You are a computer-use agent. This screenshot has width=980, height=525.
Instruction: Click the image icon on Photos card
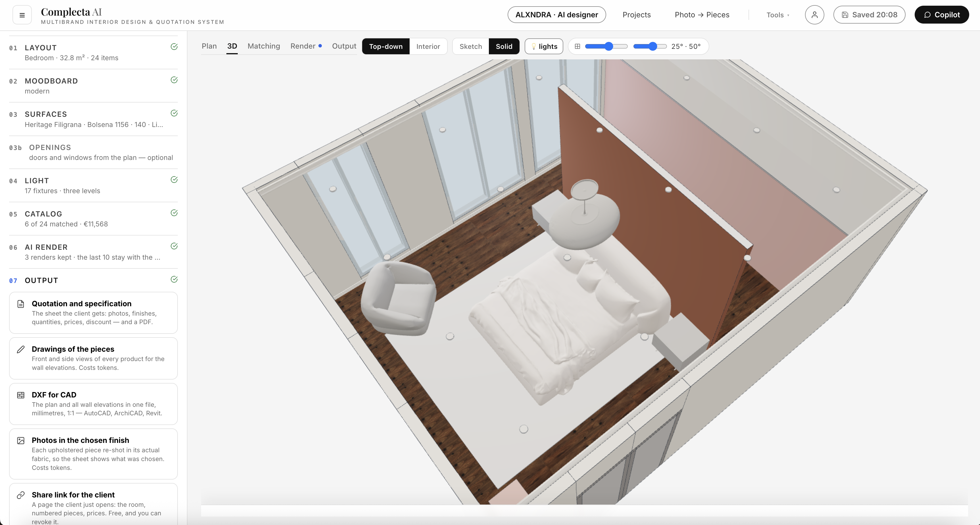21,441
